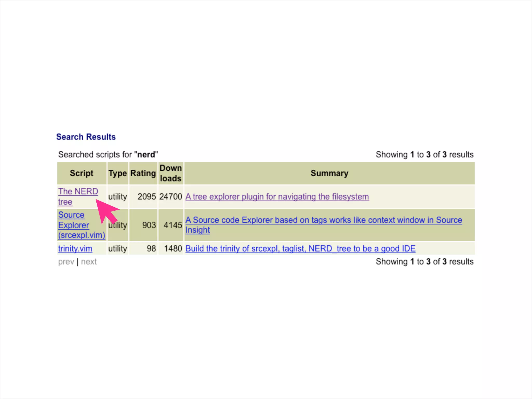Click the 2095 rating value

pos(147,197)
